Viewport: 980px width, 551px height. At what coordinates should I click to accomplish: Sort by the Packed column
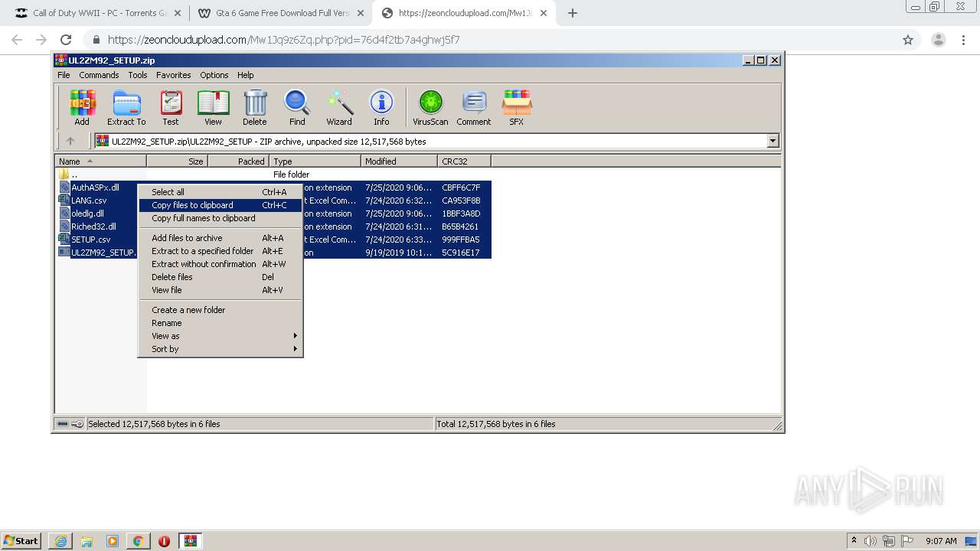[239, 161]
